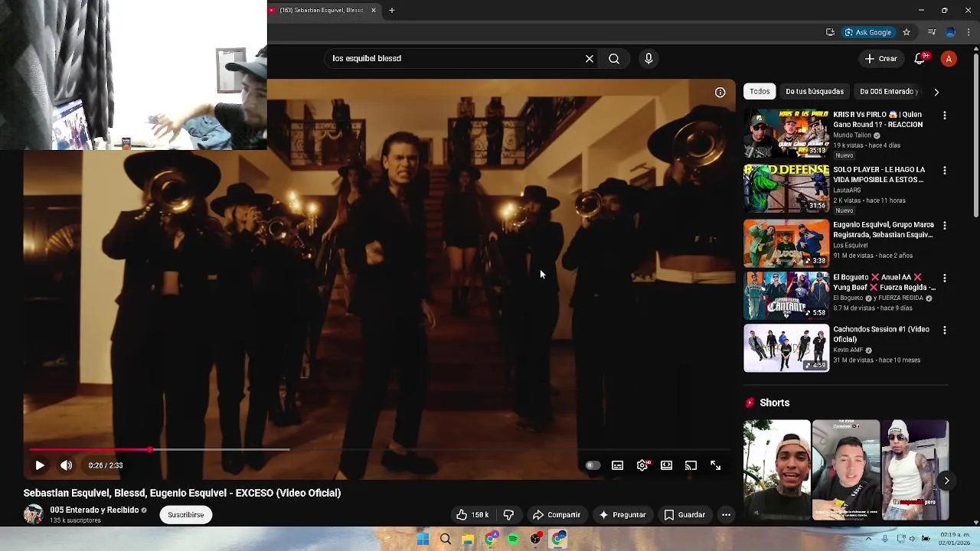The height and width of the screenshot is (551, 980).
Task: Turn on subtitles with captions icon
Action: coord(617,465)
